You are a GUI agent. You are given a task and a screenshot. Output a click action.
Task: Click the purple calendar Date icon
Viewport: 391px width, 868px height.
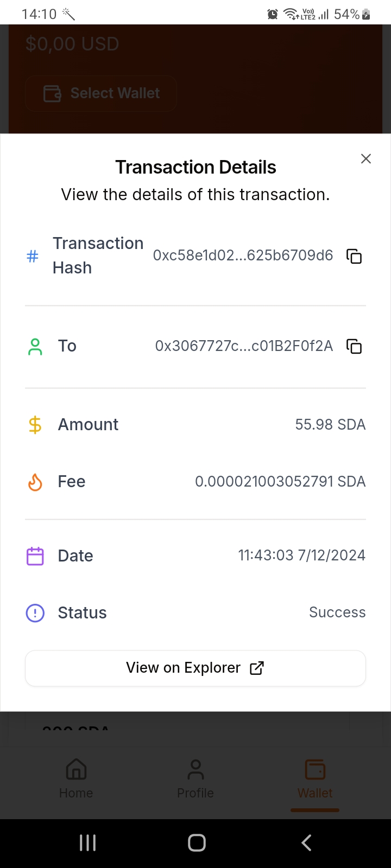pos(35,556)
